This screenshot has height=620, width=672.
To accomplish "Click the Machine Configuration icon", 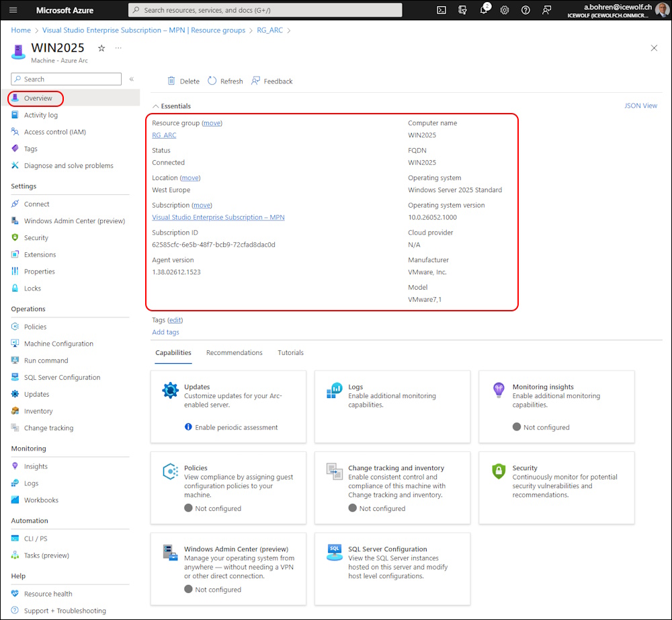I will [15, 344].
